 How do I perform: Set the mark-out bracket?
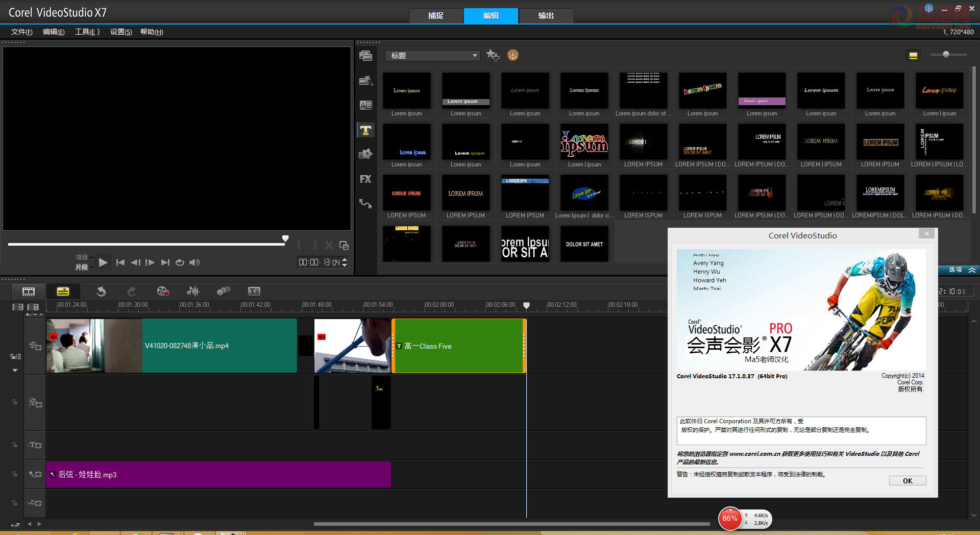(314, 246)
